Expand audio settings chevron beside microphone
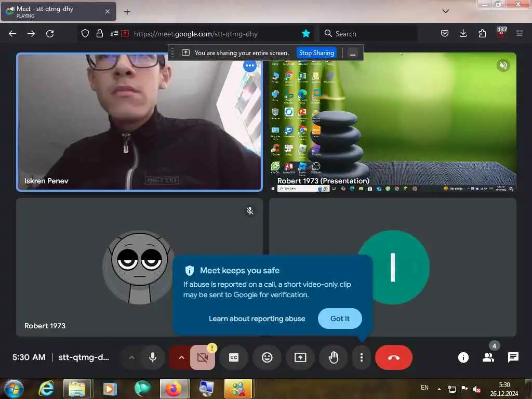This screenshot has height=399, width=532. [x=131, y=357]
